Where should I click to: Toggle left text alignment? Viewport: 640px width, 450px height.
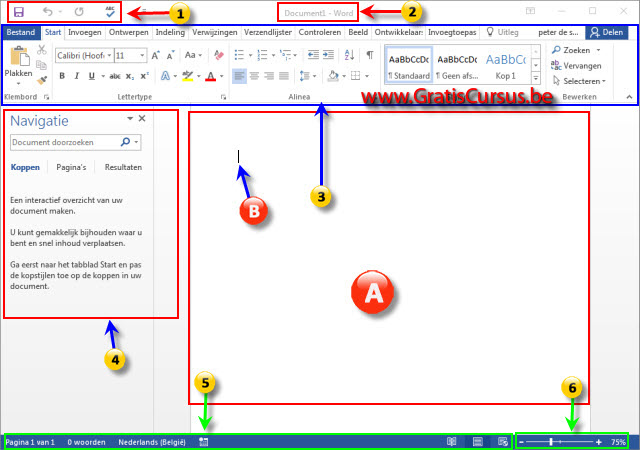239,76
